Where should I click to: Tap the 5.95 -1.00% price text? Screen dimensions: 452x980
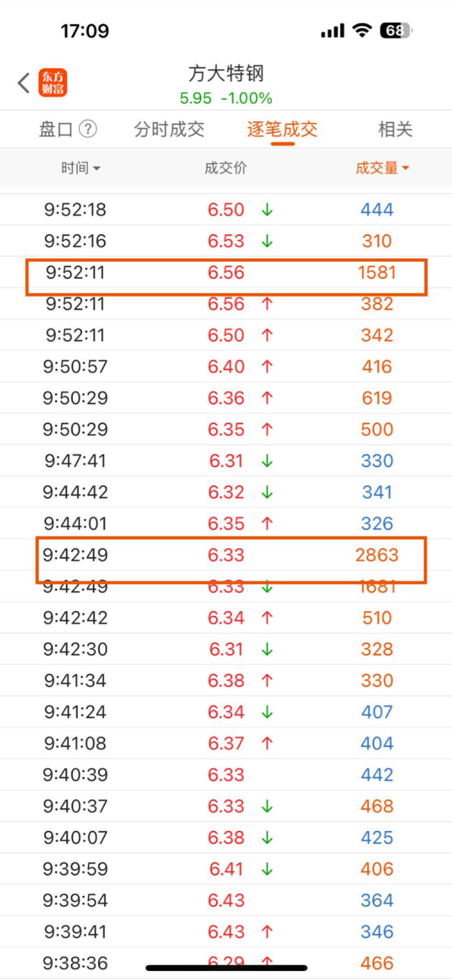[226, 98]
